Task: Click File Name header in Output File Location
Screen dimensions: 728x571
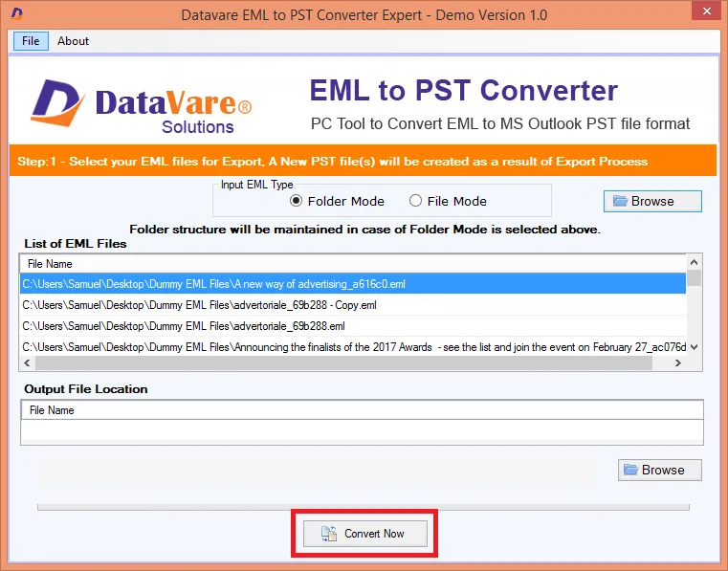Action: pyautogui.click(x=362, y=410)
